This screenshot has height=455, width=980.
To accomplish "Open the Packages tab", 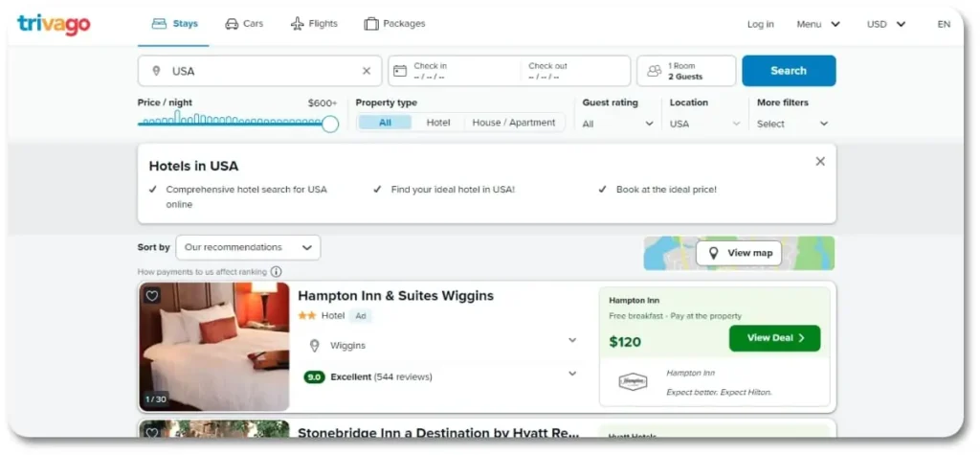I will (x=394, y=24).
